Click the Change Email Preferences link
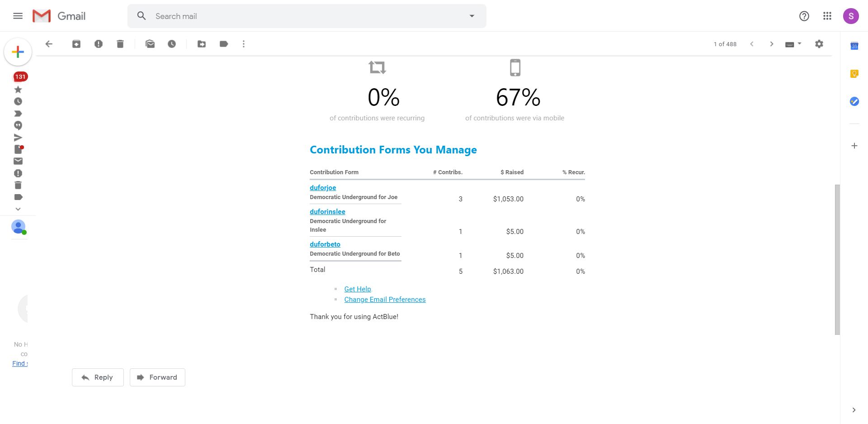This screenshot has height=424, width=868. [x=385, y=300]
